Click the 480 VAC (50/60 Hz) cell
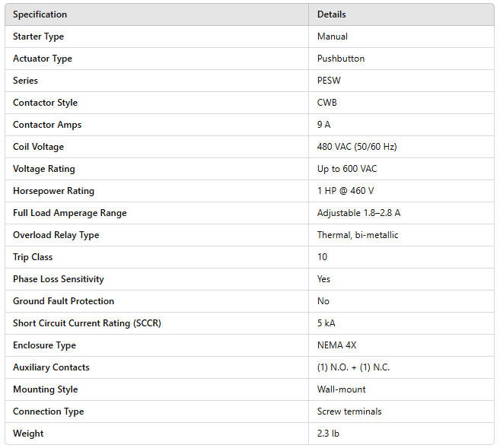The width and height of the screenshot is (500, 448). coord(357,147)
